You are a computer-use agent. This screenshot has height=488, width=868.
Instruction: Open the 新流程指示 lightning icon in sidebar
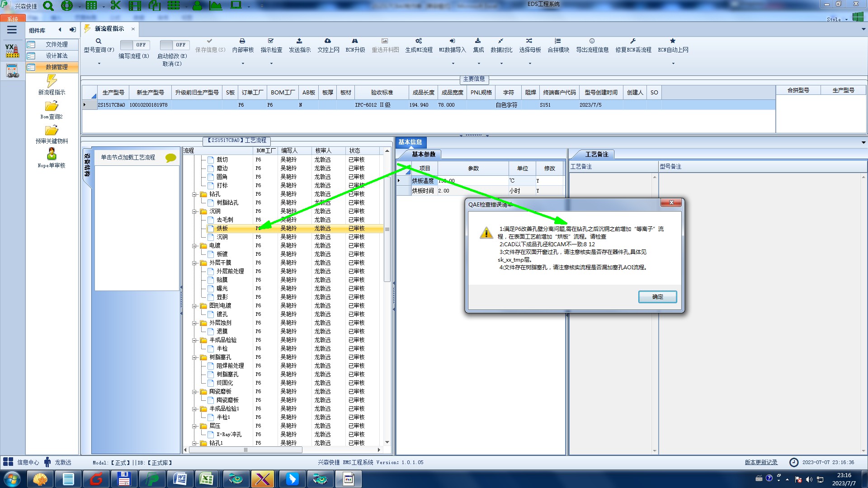point(52,81)
